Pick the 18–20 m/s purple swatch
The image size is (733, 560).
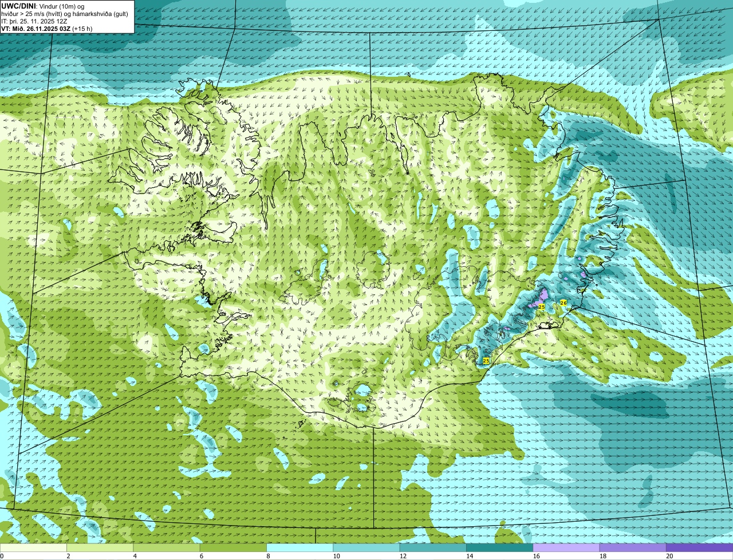tap(633, 547)
